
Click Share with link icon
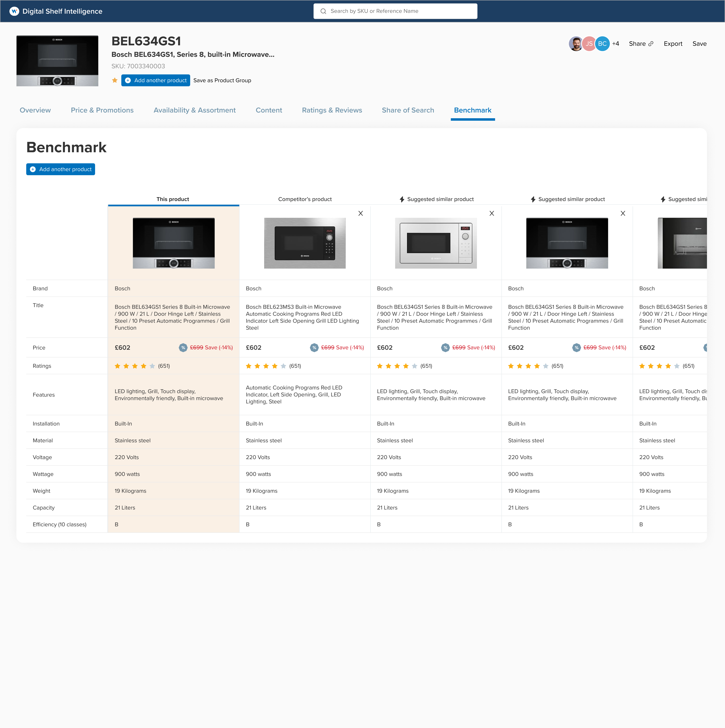pos(641,44)
